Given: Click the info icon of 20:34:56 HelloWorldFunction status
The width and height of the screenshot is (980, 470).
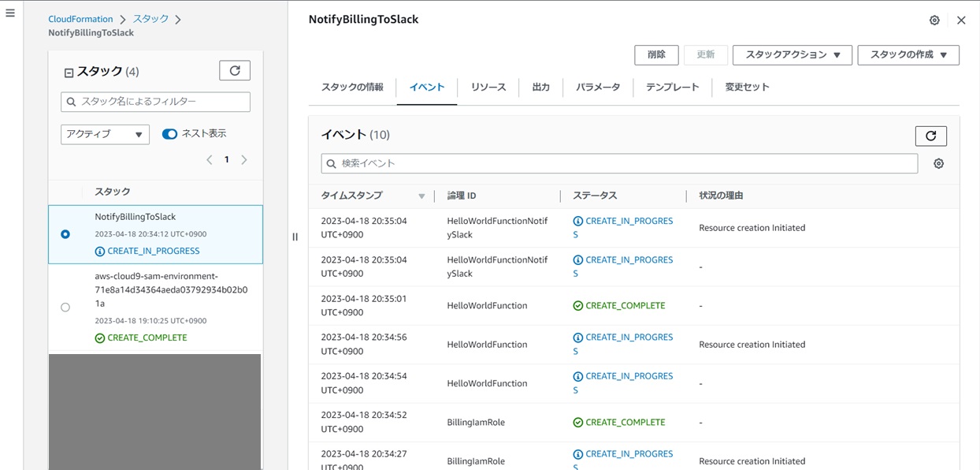Looking at the screenshot, I should [x=578, y=338].
